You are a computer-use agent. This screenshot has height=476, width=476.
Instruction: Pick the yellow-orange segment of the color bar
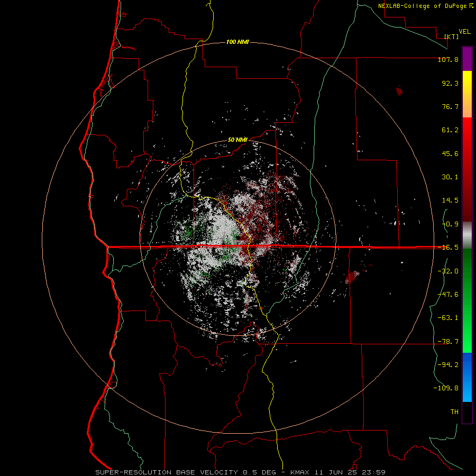(467, 95)
